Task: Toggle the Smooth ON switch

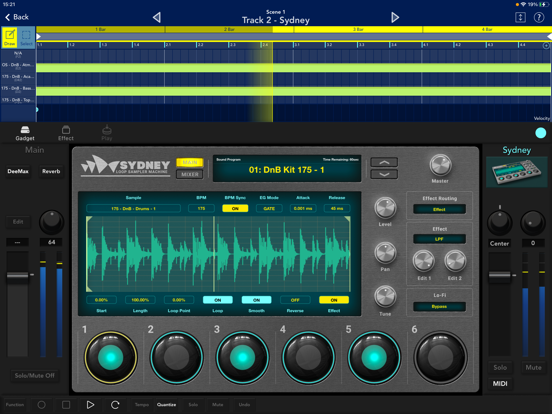Action: [x=256, y=300]
